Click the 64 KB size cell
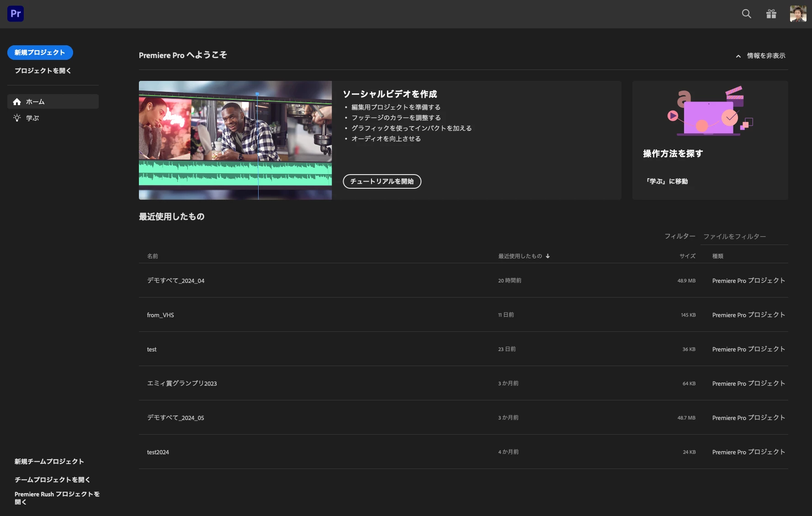 689,383
